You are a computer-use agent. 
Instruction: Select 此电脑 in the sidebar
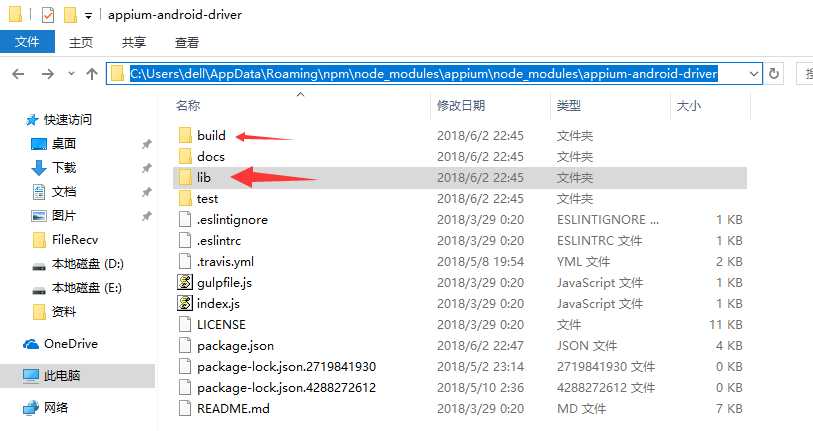tap(77, 376)
